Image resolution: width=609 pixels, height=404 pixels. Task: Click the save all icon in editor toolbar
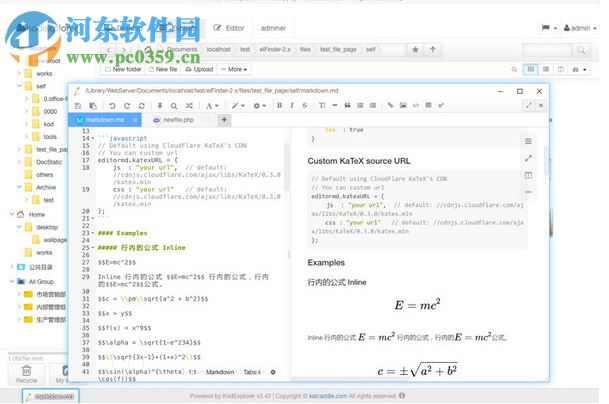pyautogui.click(x=93, y=106)
